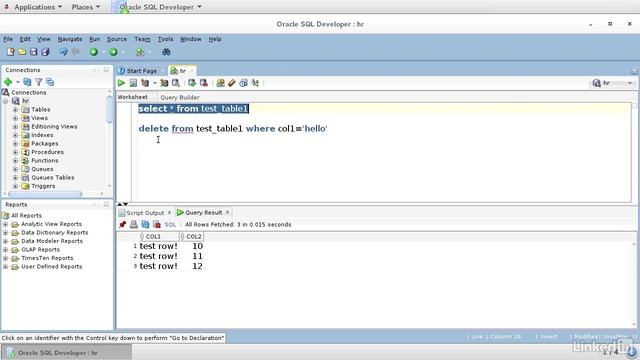The height and width of the screenshot is (360, 640).
Task: Click the COL2 column header
Action: click(x=191, y=236)
